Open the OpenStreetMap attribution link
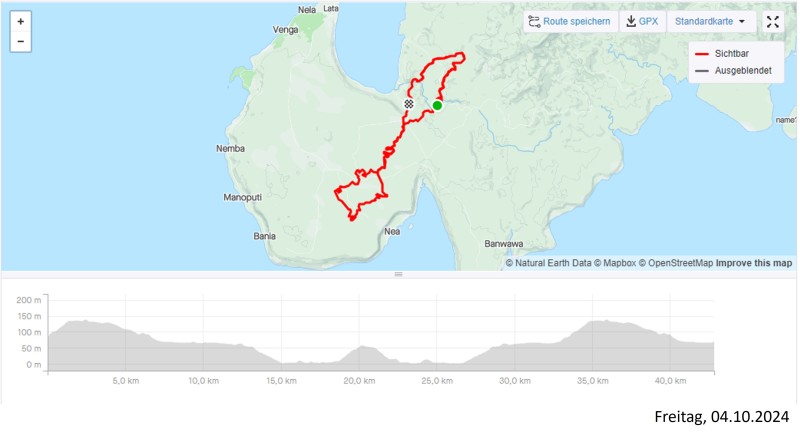 (x=676, y=263)
